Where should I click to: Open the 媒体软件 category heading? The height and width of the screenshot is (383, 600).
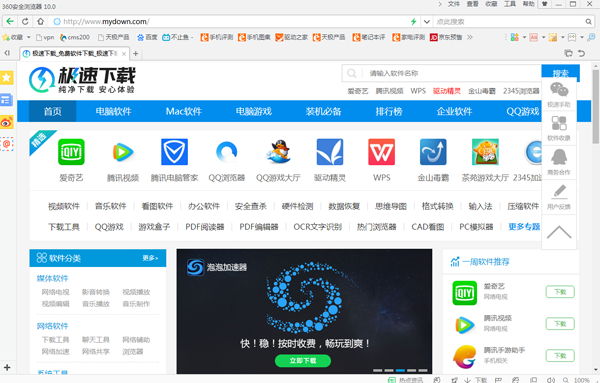52,278
